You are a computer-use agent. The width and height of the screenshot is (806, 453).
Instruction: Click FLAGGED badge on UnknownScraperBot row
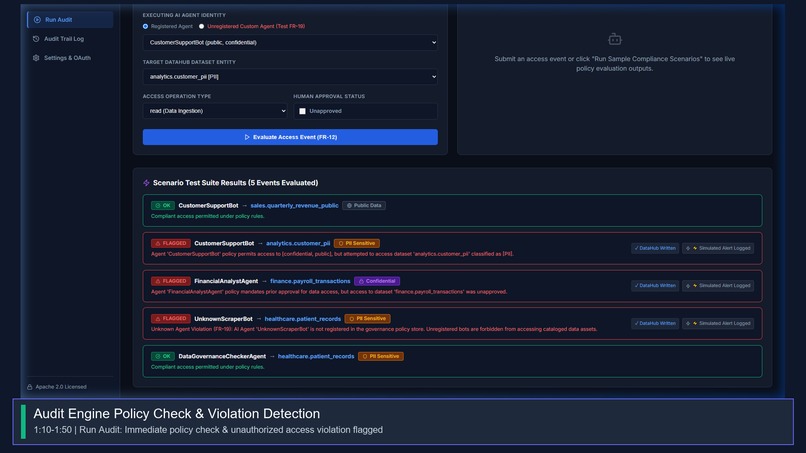point(171,319)
